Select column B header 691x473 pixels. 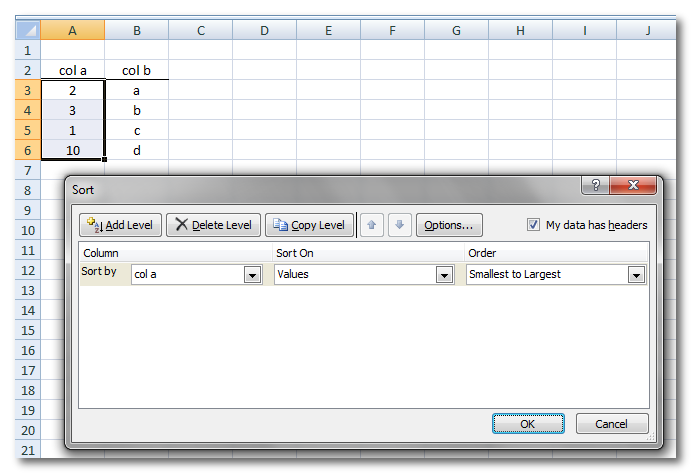click(x=136, y=31)
